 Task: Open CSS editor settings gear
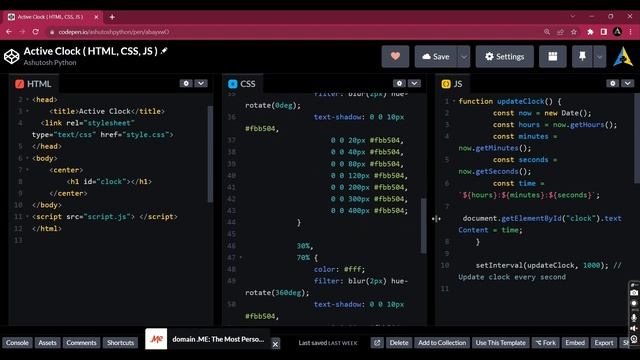tap(399, 83)
